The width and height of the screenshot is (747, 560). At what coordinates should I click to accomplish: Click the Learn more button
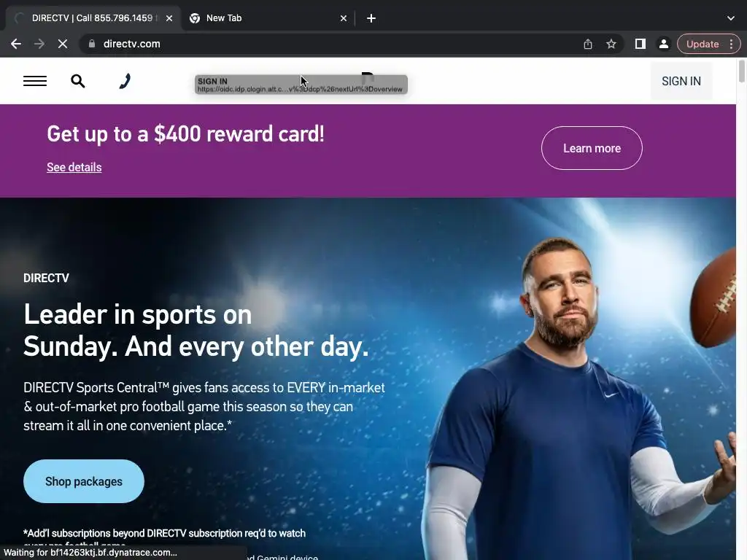[592, 148]
